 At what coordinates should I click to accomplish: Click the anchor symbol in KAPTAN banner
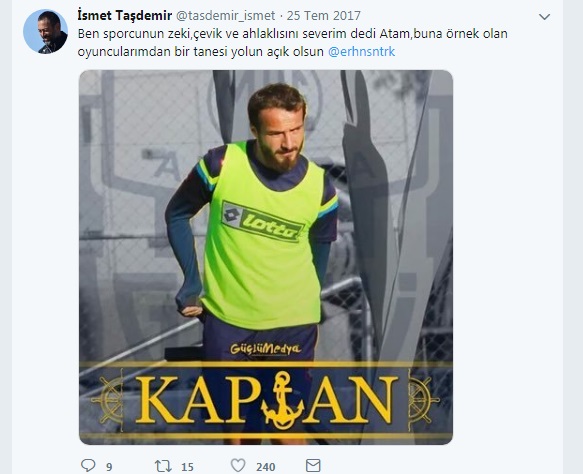click(x=282, y=400)
